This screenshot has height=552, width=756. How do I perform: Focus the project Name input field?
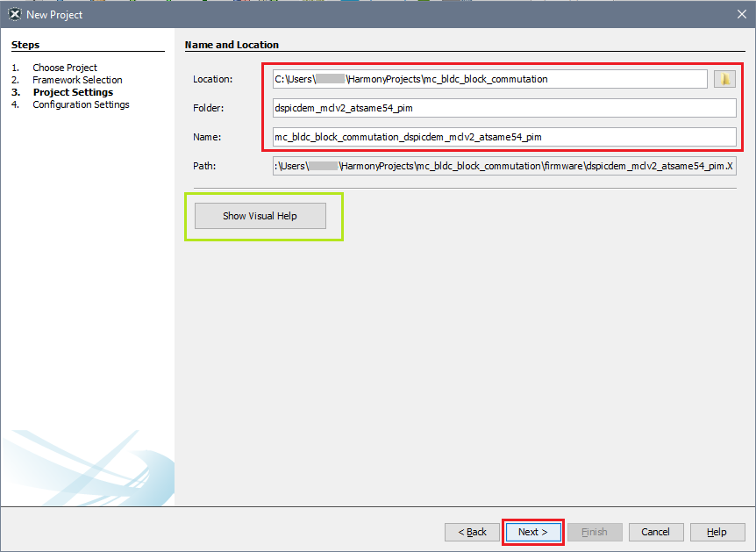pos(504,137)
